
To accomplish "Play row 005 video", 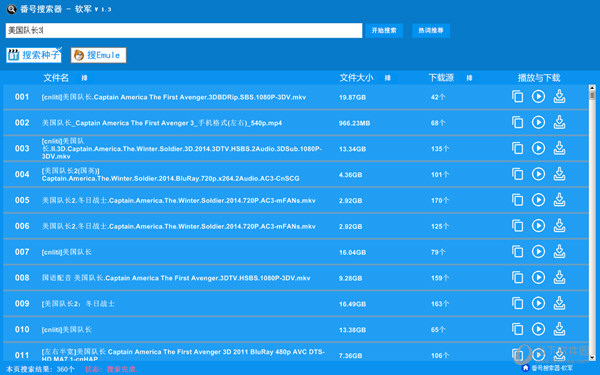I will tap(538, 200).
